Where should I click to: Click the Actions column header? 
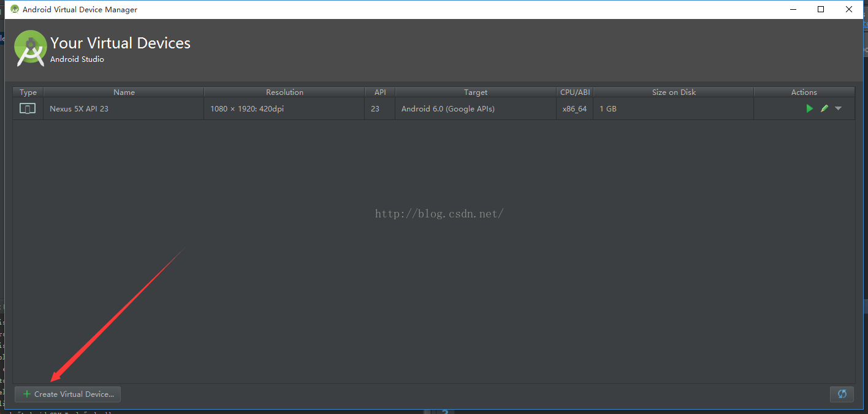(x=804, y=92)
